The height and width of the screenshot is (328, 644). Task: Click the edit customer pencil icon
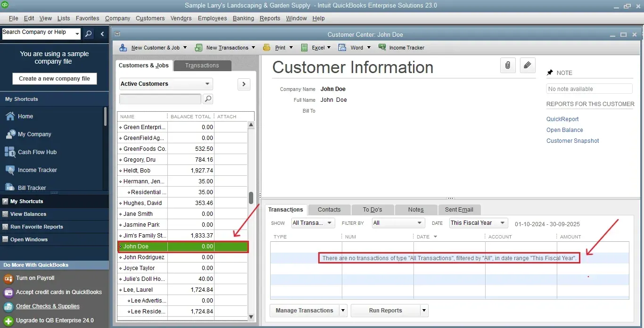[x=528, y=66]
